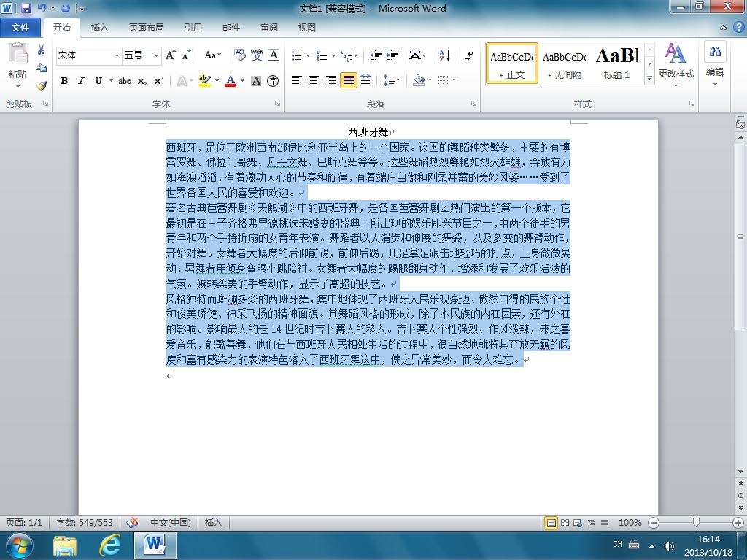Open Internet Explorer from the taskbar
Viewport: 747px width, 560px height.
(110, 545)
